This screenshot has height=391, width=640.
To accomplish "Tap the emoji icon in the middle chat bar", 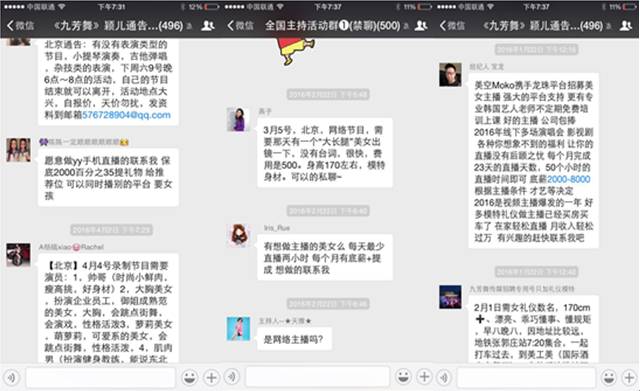I will click(403, 376).
